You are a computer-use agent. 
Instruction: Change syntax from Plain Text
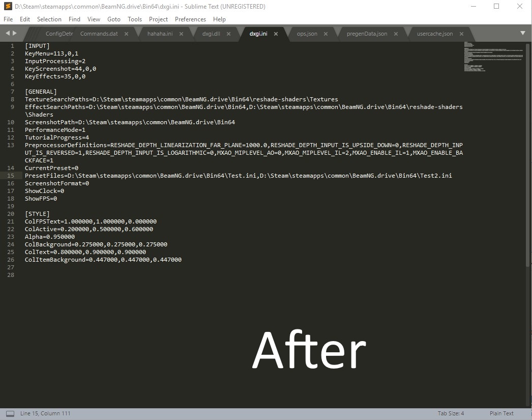[501, 413]
